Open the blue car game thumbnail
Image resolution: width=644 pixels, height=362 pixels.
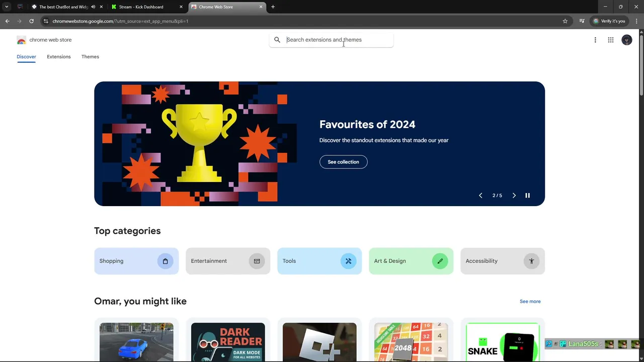pyautogui.click(x=136, y=342)
